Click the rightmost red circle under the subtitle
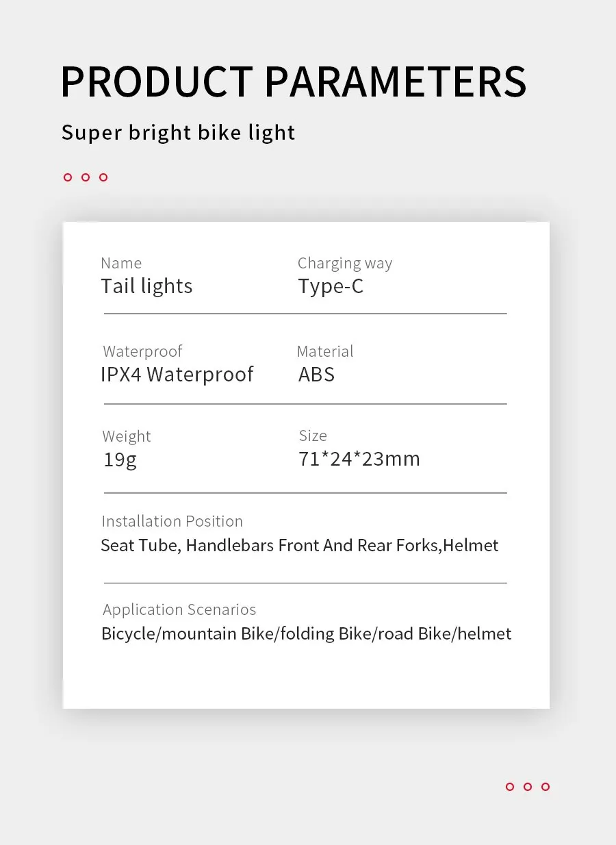Screen dimensions: 616x845 (x=103, y=177)
